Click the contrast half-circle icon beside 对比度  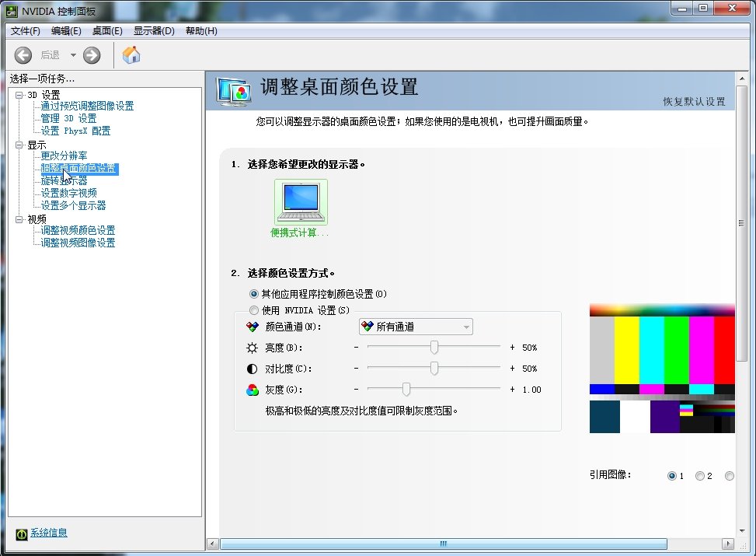point(251,368)
